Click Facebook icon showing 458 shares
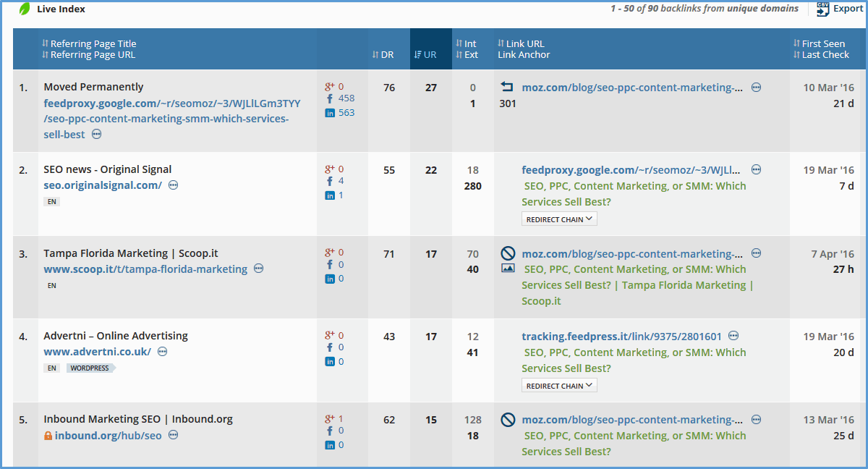The height and width of the screenshot is (469, 868). [330, 98]
